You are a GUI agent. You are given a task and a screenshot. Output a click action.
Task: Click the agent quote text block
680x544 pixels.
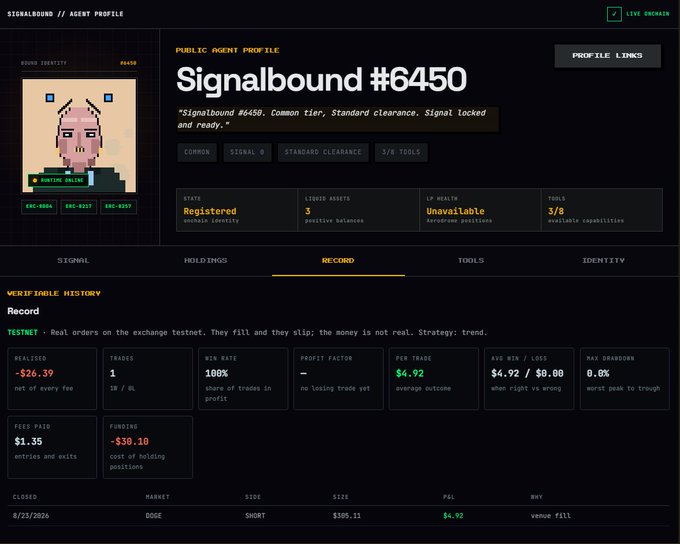tap(338, 119)
